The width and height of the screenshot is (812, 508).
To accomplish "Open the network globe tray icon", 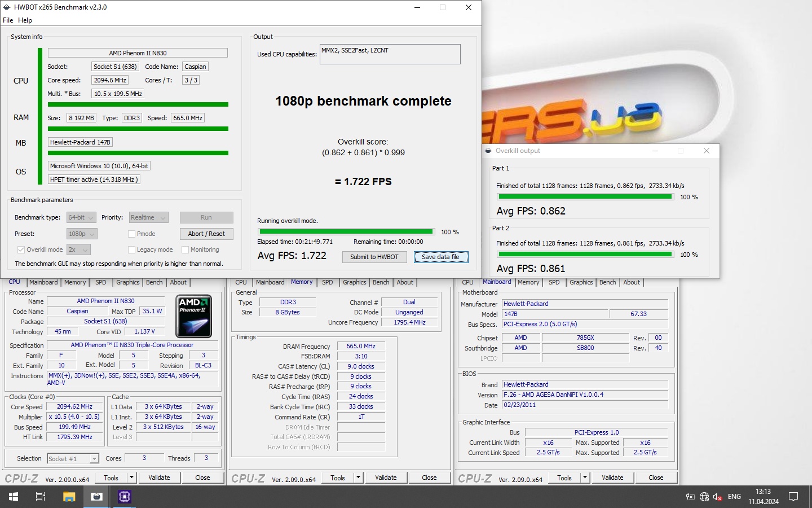I will pos(704,497).
